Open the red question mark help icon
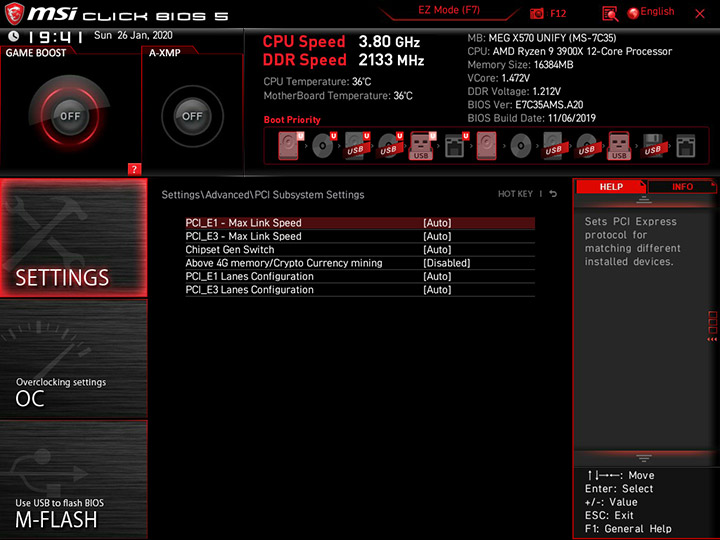The height and width of the screenshot is (540, 720). [x=134, y=169]
